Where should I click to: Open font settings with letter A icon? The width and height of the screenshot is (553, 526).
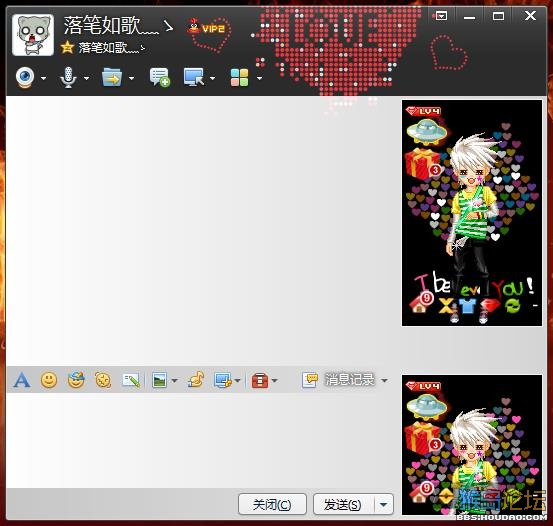point(22,380)
